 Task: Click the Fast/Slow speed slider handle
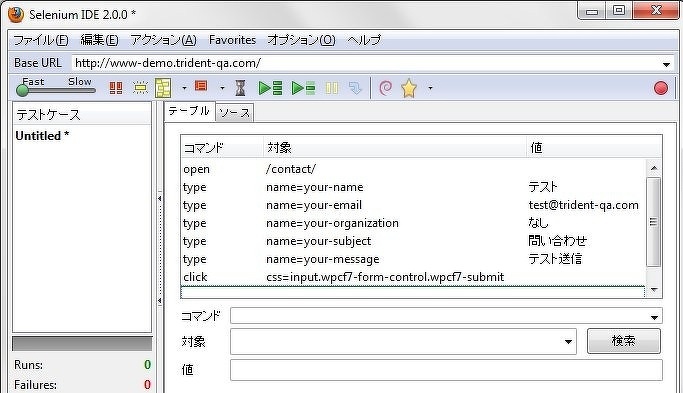[x=22, y=90]
